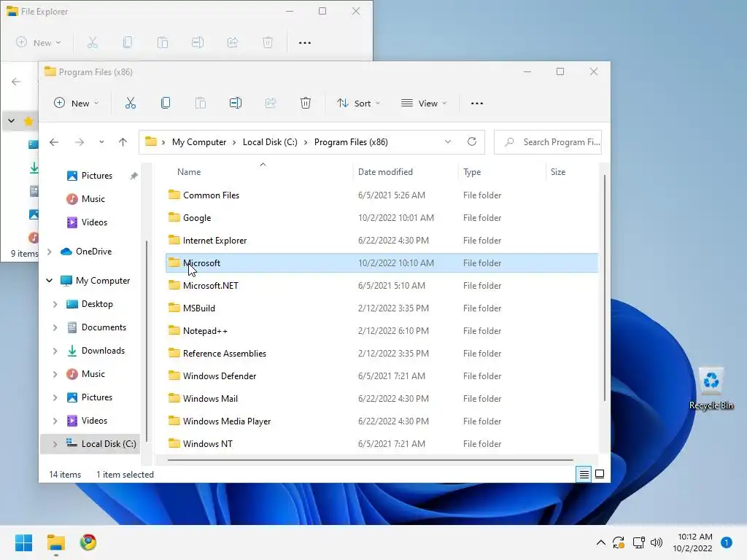Sort by Size column header
This screenshot has width=747, height=560.
572,172
